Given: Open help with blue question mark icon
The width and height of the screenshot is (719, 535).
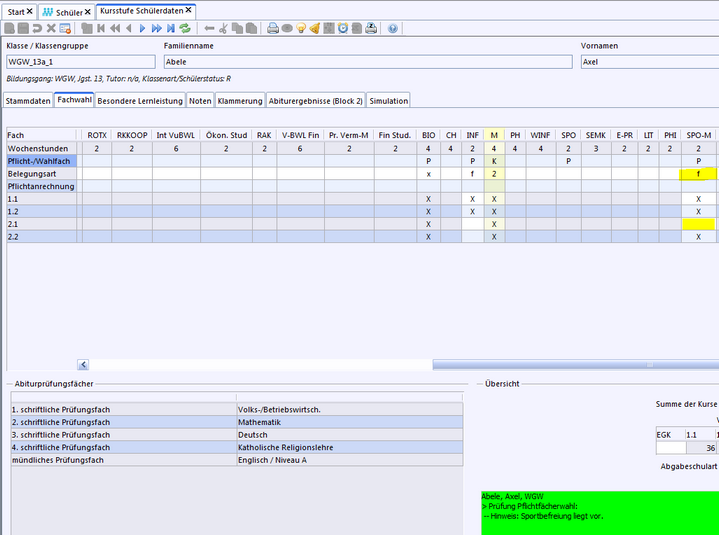Looking at the screenshot, I should coord(392,28).
